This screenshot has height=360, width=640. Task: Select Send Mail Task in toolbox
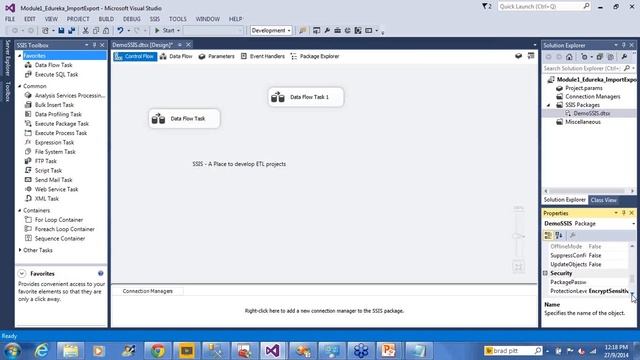(x=53, y=180)
